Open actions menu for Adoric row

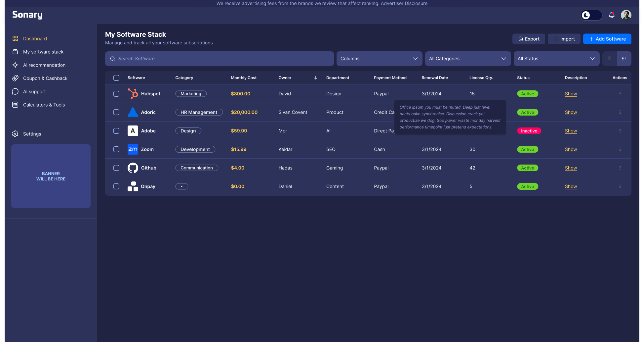click(x=620, y=112)
